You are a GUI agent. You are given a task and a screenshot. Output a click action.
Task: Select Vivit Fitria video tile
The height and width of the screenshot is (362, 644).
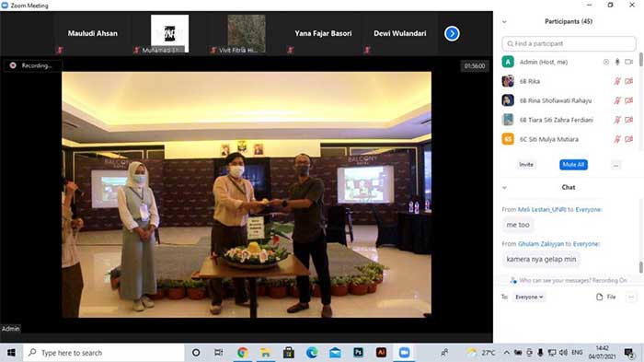point(247,33)
